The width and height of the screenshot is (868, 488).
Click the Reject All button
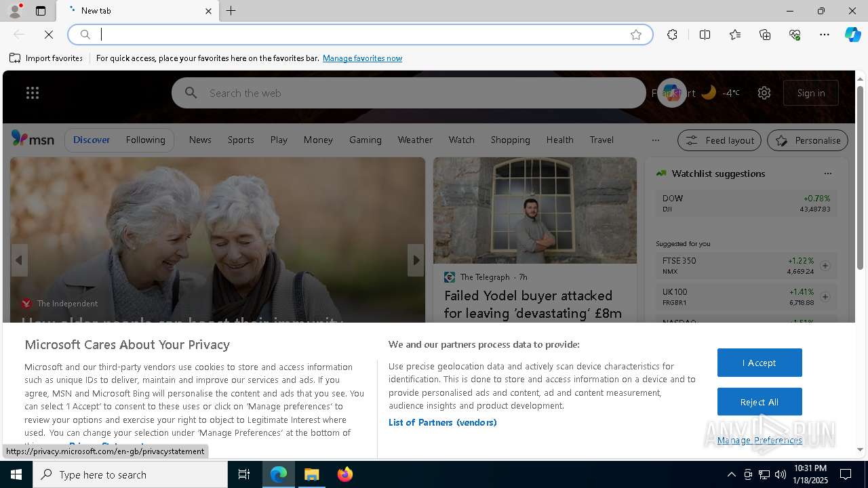click(759, 402)
